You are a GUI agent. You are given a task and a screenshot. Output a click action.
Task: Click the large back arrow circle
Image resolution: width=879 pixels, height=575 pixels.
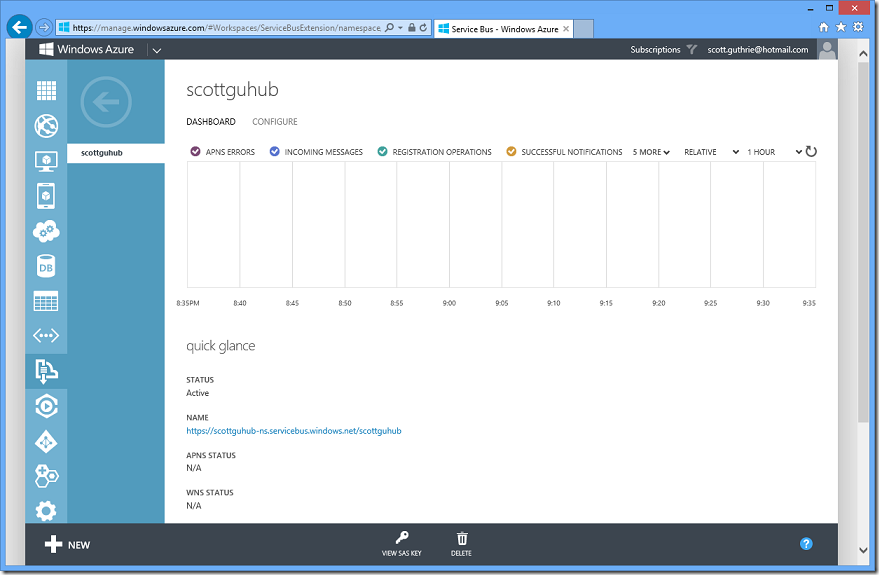106,102
